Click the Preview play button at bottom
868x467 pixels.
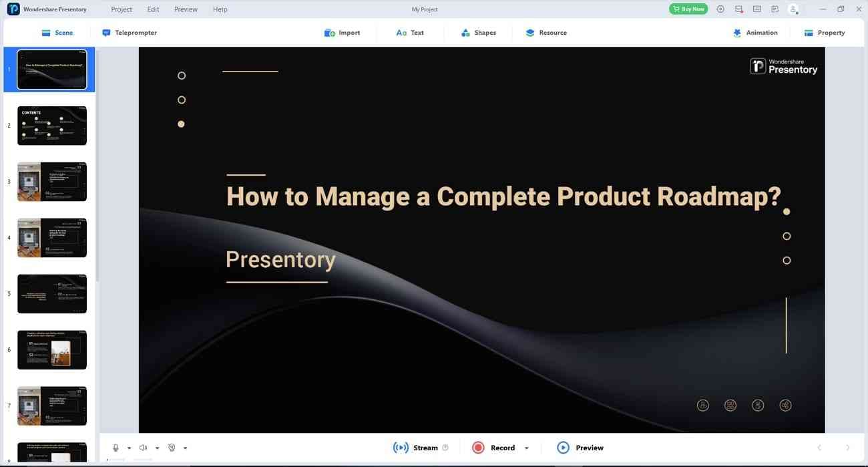pos(580,448)
